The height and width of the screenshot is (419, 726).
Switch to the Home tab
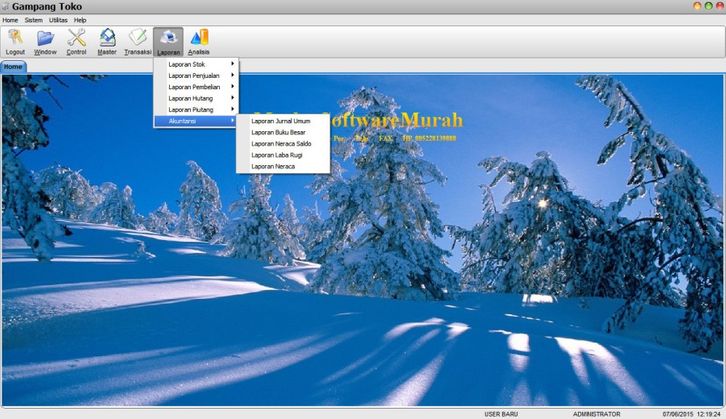(x=13, y=67)
